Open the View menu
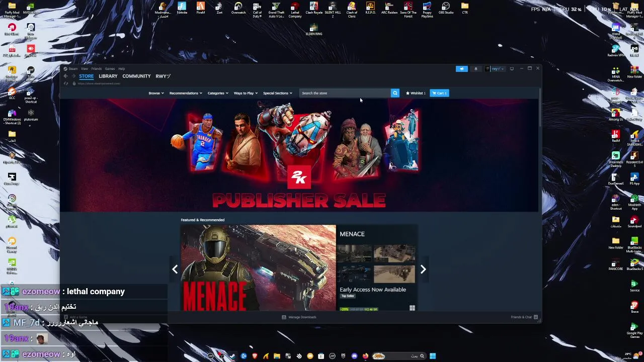644x362 pixels. (x=85, y=69)
